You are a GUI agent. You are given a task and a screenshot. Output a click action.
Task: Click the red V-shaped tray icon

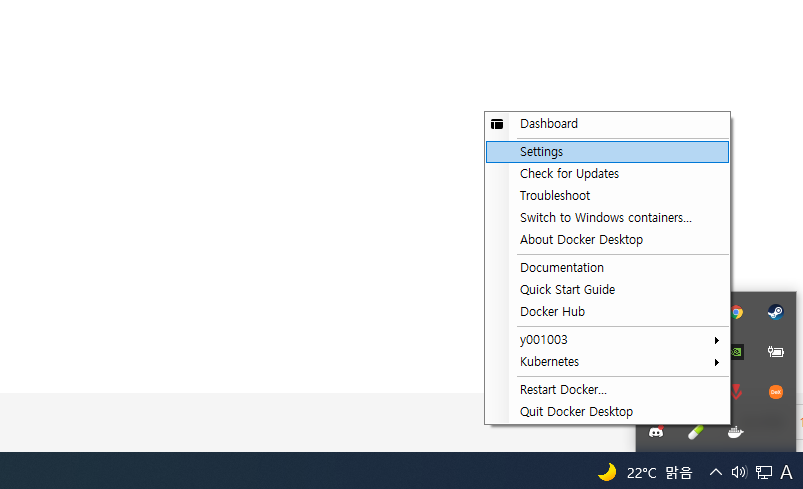coord(737,392)
